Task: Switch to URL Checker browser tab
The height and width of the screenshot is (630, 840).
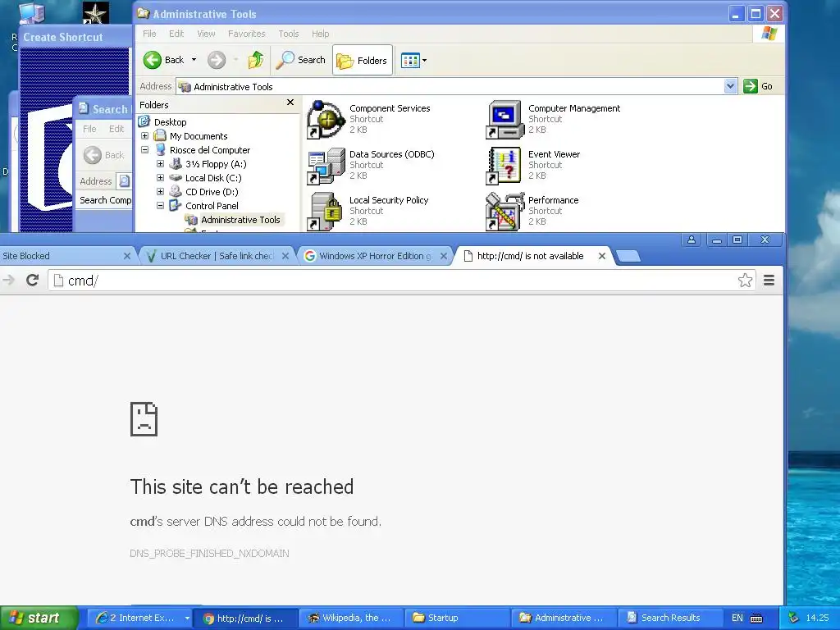Action: pyautogui.click(x=217, y=256)
